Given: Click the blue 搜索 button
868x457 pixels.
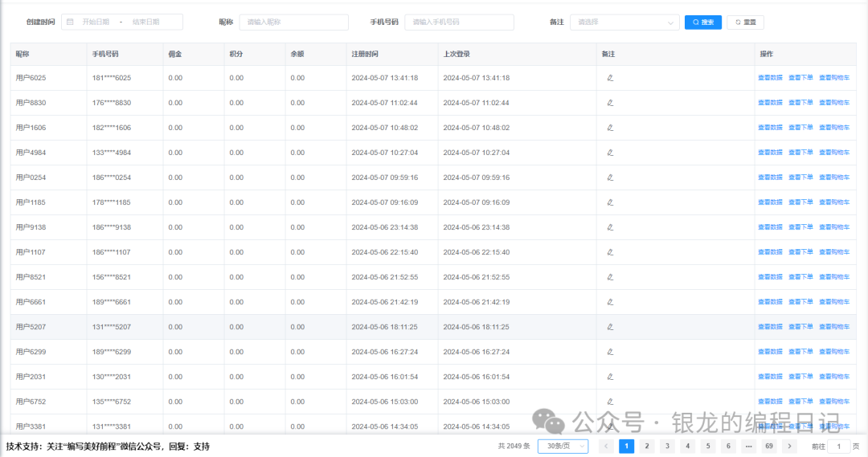Looking at the screenshot, I should coord(703,22).
